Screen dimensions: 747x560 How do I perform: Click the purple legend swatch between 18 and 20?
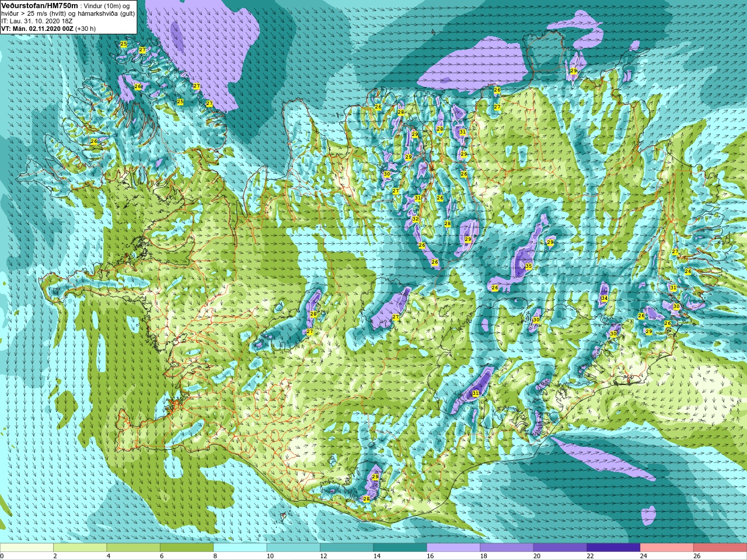tap(507, 548)
